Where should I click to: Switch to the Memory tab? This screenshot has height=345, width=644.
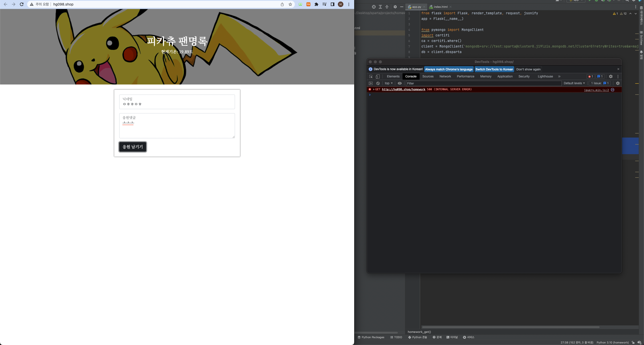pos(486,76)
